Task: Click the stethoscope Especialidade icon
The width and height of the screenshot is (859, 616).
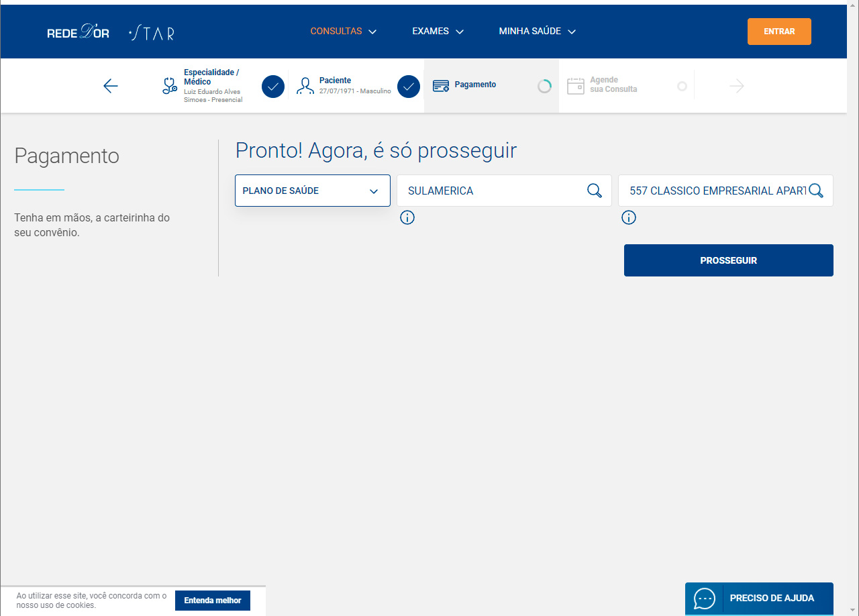Action: pyautogui.click(x=170, y=85)
